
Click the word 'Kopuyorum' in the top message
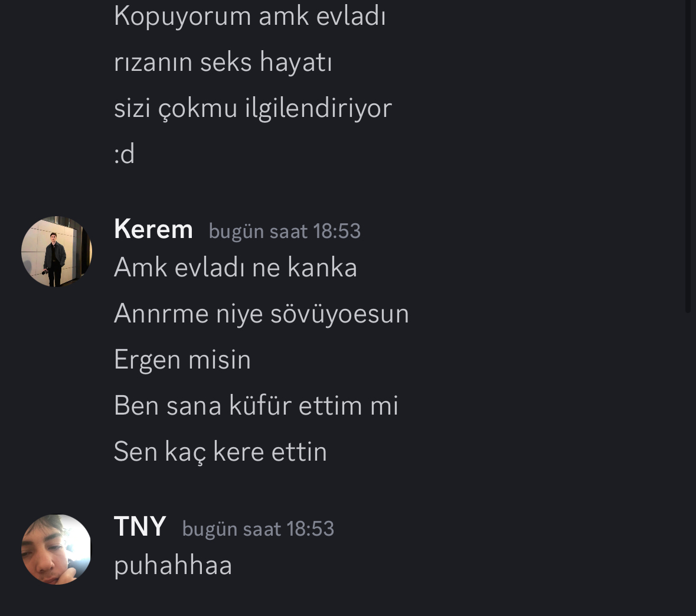(x=183, y=17)
